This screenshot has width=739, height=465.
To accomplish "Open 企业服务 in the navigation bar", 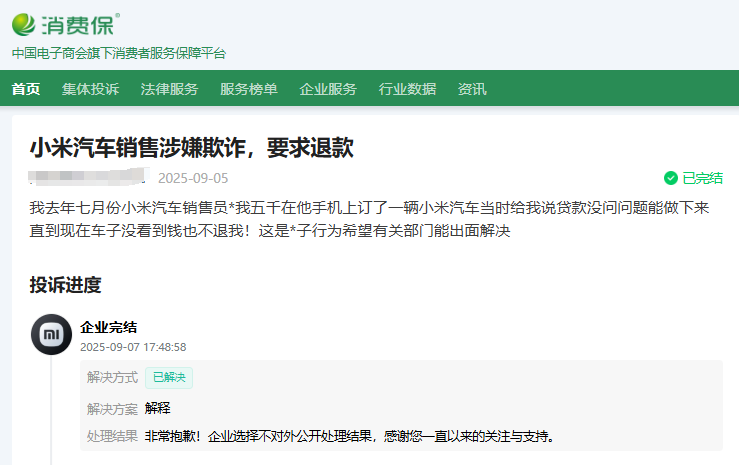I will [328, 89].
